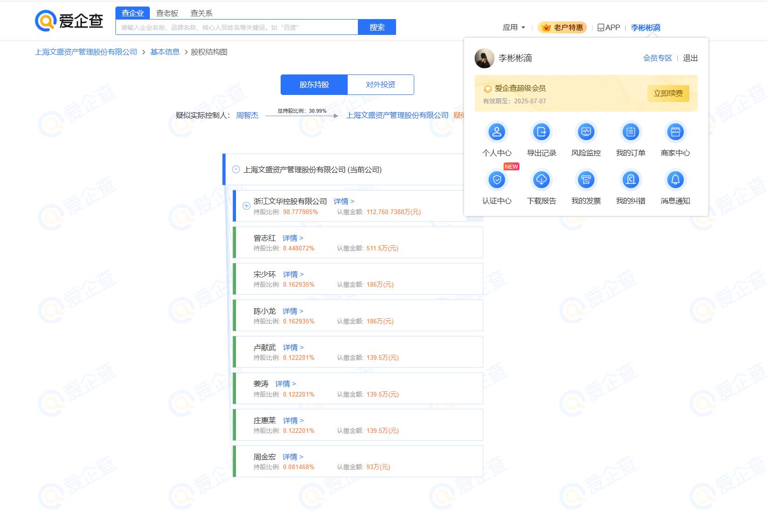
Task: Open 消息通知 bell icon
Action: coord(675,180)
